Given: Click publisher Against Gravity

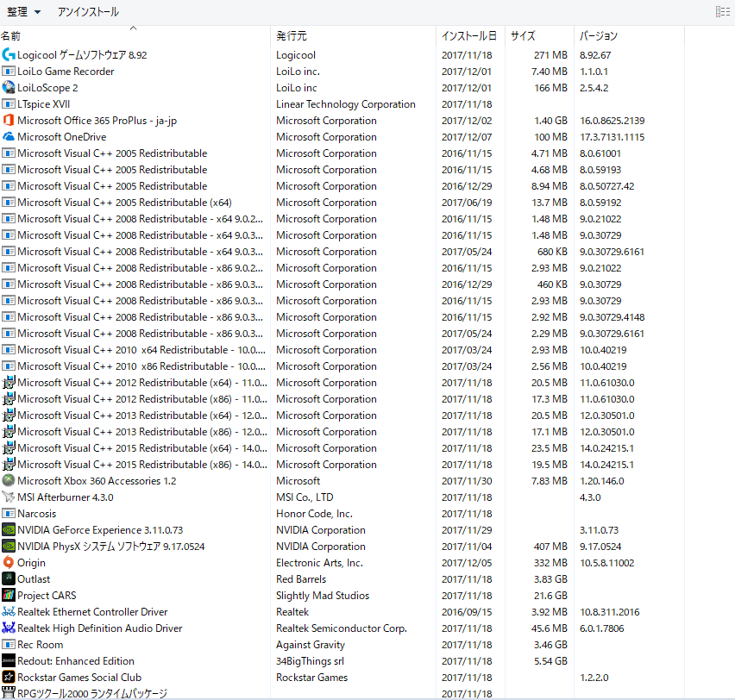Looking at the screenshot, I should pyautogui.click(x=311, y=645).
